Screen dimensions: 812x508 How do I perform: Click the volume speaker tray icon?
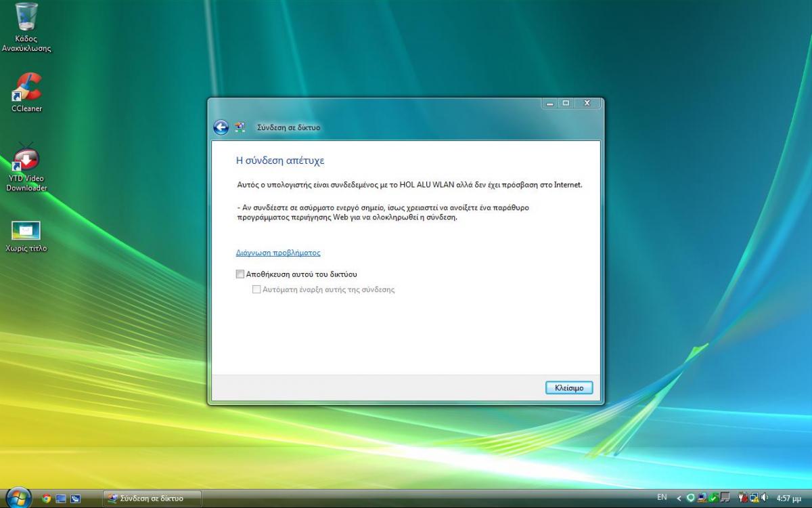[765, 498]
